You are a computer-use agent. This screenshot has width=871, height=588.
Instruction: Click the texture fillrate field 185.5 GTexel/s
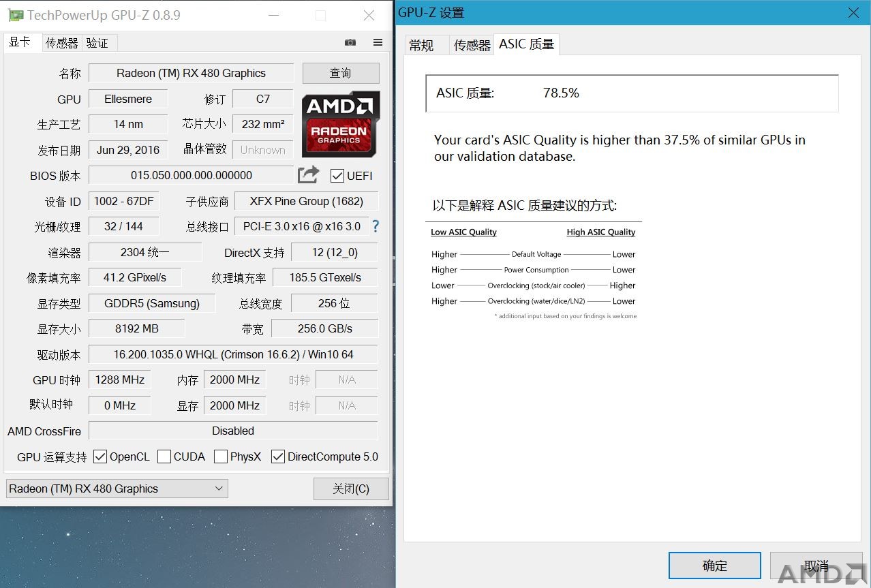(325, 277)
